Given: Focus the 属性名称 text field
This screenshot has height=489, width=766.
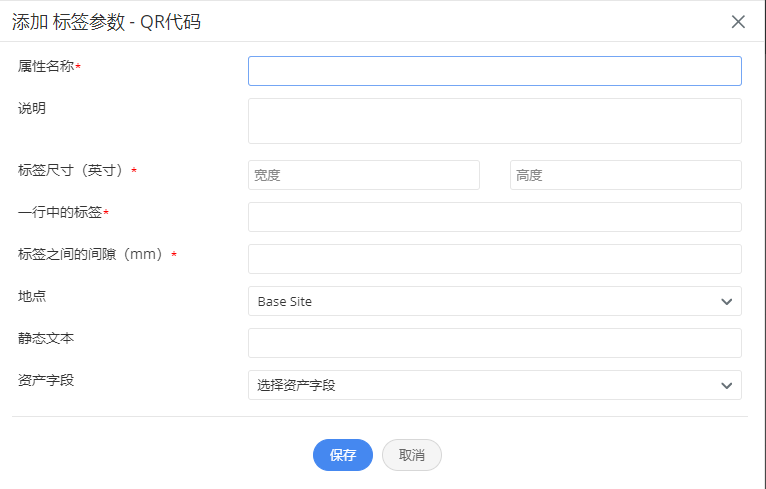Looking at the screenshot, I should (x=494, y=71).
